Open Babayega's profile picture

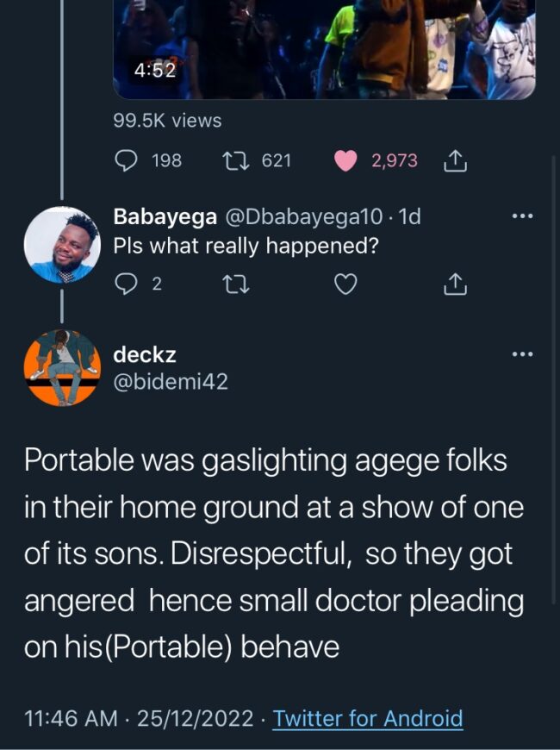tap(61, 245)
